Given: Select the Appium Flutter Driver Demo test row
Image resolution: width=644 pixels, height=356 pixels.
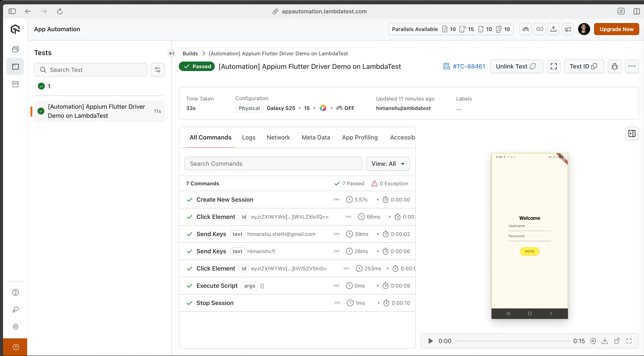Looking at the screenshot, I should point(99,111).
